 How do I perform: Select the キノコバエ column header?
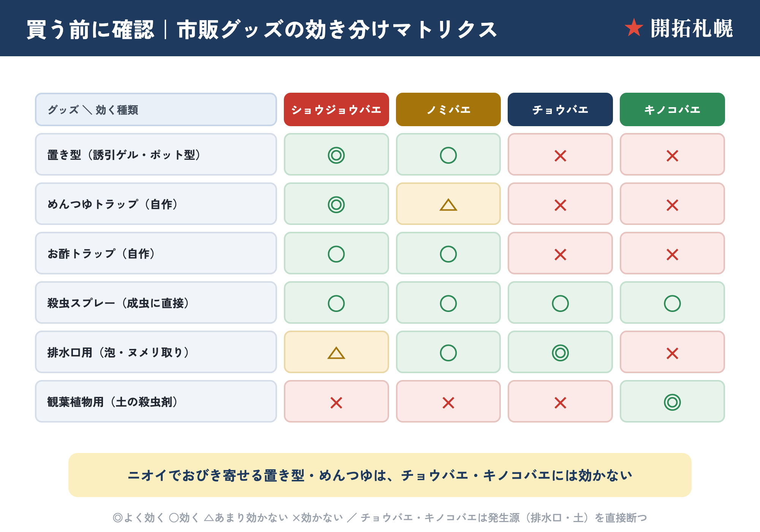tap(672, 109)
